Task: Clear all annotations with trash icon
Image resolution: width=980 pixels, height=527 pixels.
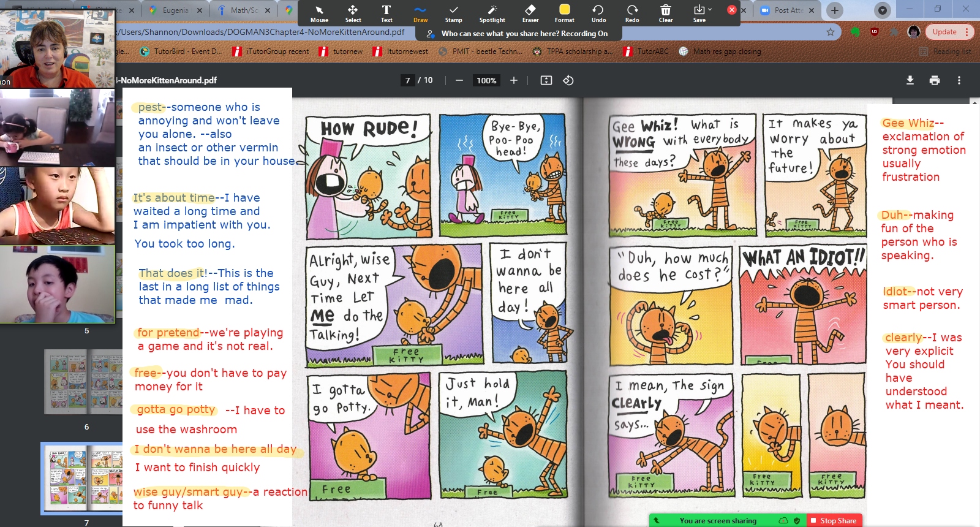Action: [666, 13]
